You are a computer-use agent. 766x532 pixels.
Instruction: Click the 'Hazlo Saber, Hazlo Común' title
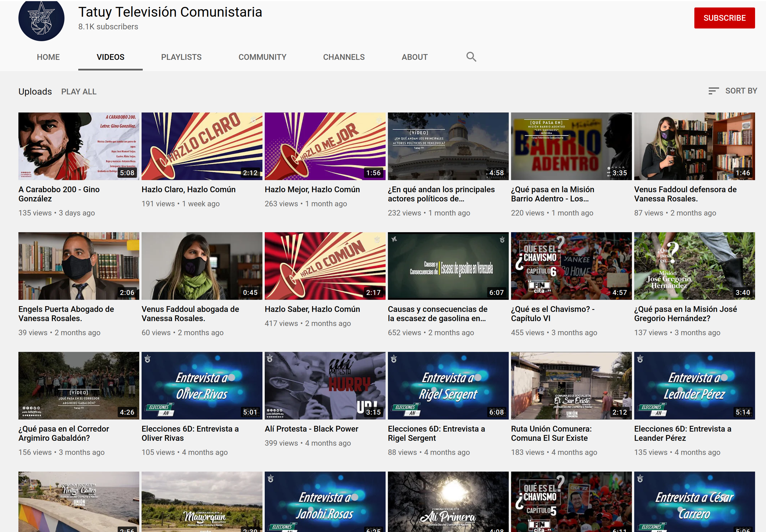click(312, 309)
